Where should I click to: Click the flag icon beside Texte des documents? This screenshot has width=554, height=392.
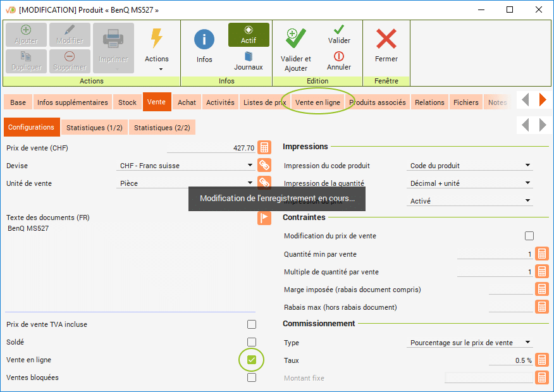[264, 218]
